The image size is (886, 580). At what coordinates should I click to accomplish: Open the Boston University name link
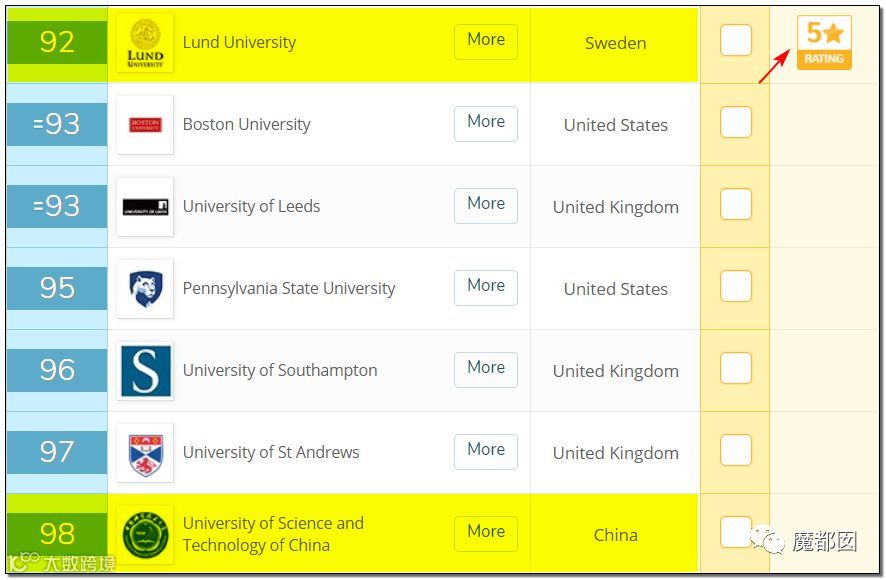click(246, 125)
